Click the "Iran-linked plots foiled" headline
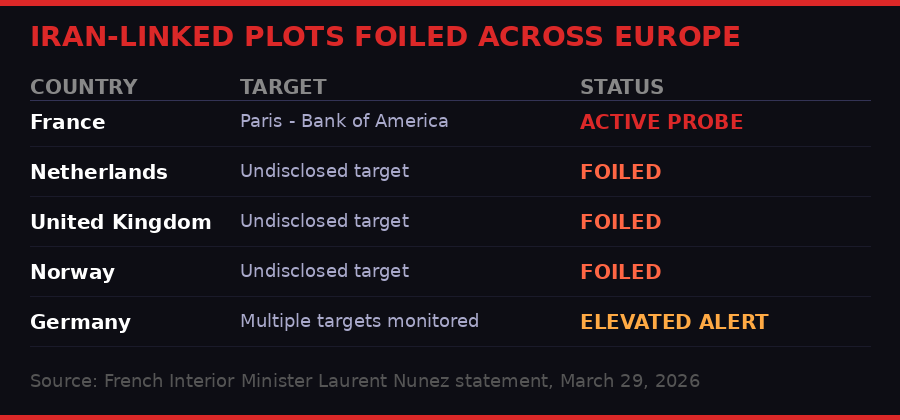Viewport: 900px width, 420px height. [385, 37]
